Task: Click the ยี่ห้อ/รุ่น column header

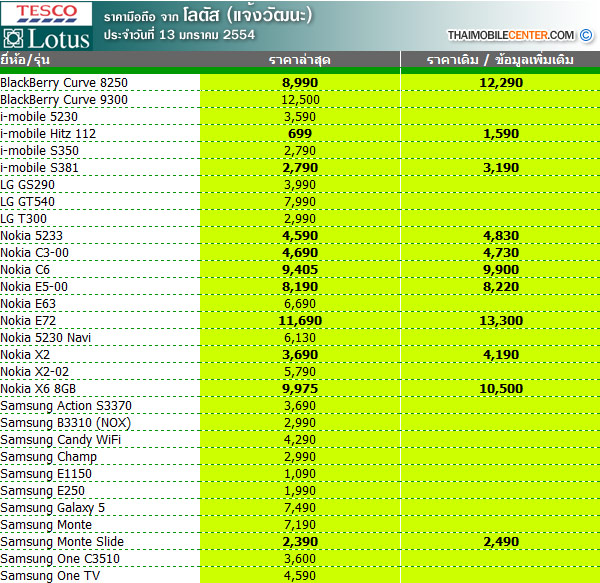Action: [x=25, y=60]
